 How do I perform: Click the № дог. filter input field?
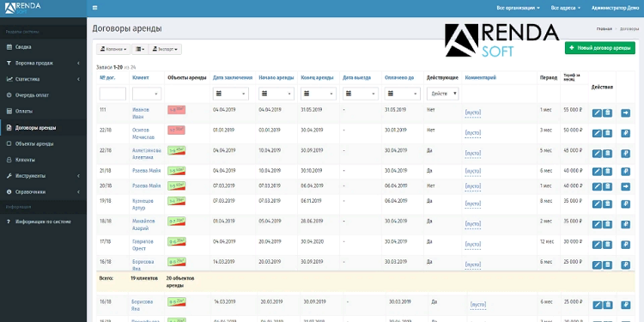point(112,94)
